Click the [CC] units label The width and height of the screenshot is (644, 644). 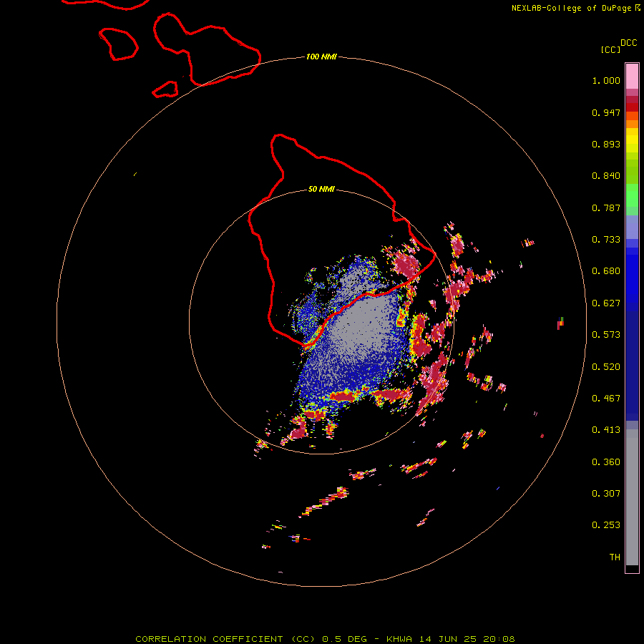[x=611, y=49]
